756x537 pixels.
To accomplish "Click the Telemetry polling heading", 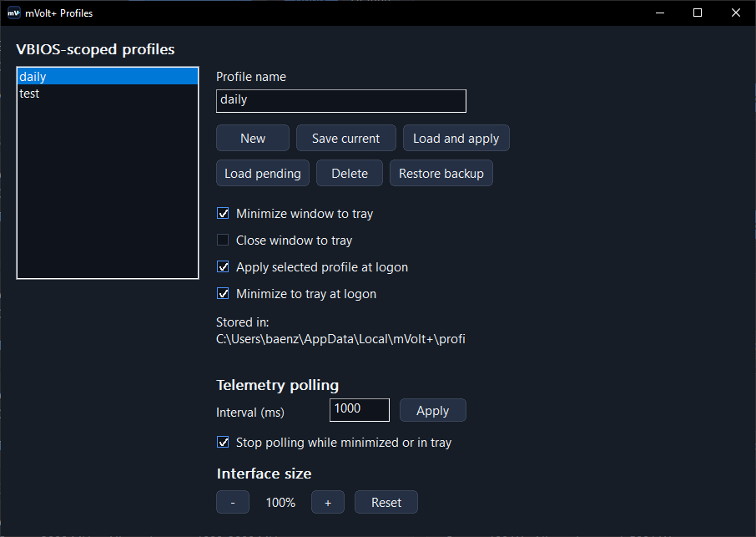I will click(x=277, y=385).
